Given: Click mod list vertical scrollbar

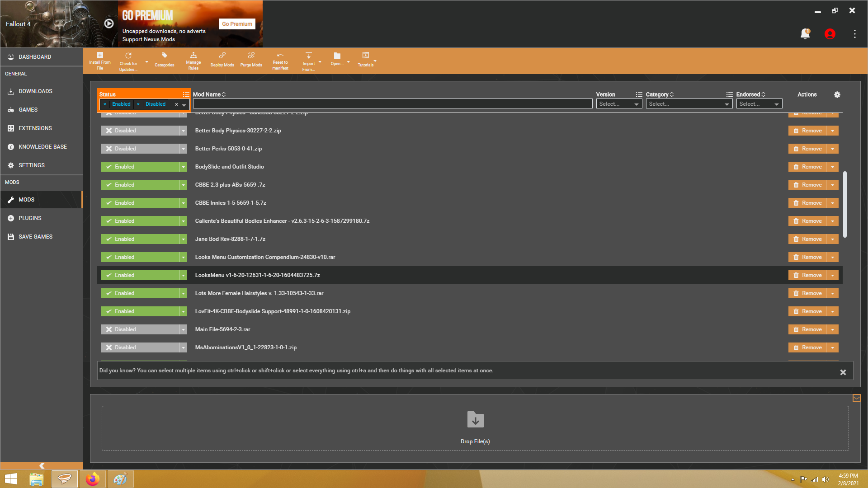Looking at the screenshot, I should pyautogui.click(x=845, y=204).
